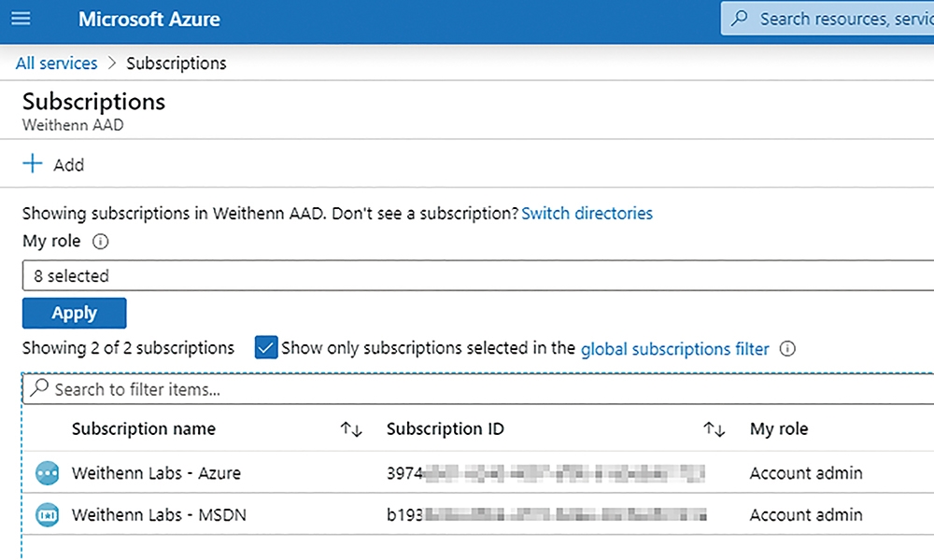Open the global subscriptions filter link
Viewport: 934px width, 560px height.
(675, 349)
